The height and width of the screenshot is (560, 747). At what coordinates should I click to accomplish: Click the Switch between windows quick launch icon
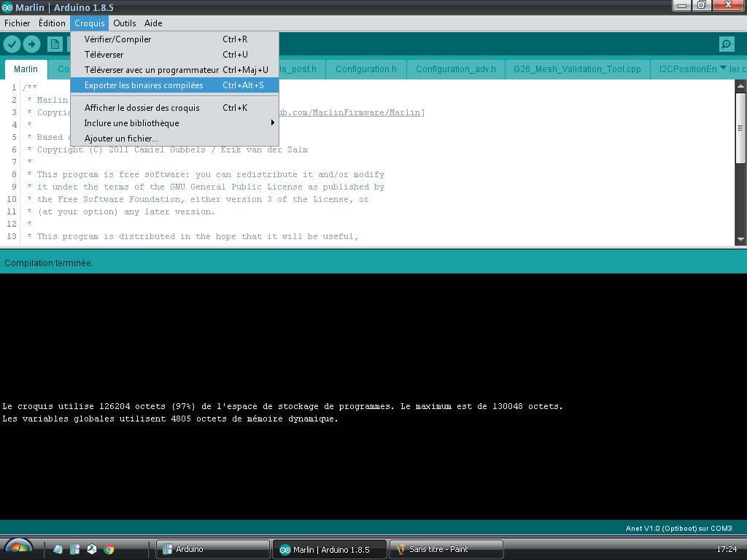(x=75, y=549)
